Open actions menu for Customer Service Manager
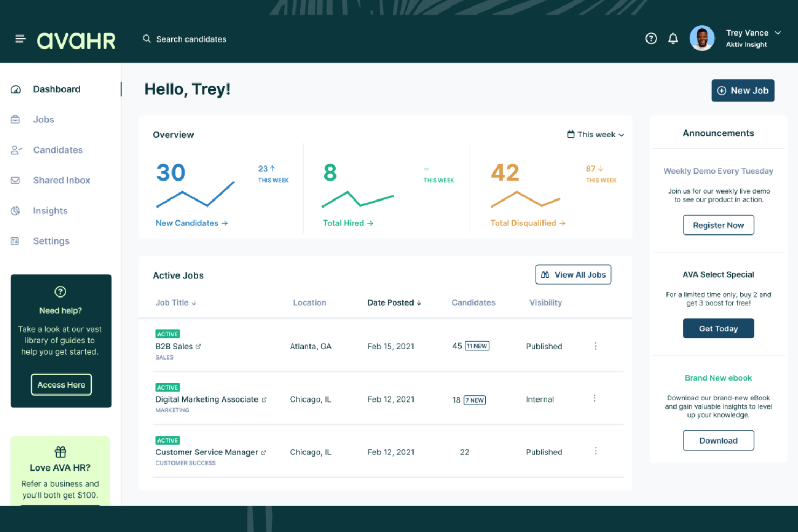The width and height of the screenshot is (798, 532). tap(595, 451)
